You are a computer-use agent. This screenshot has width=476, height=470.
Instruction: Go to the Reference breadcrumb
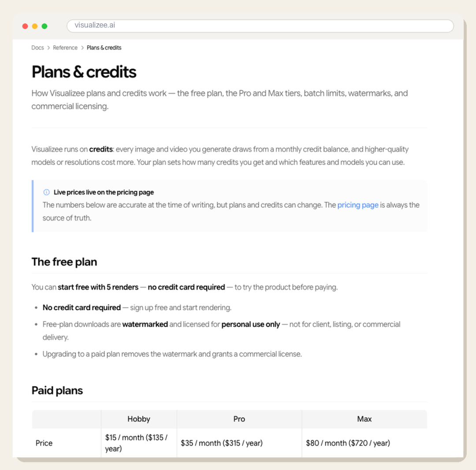(65, 48)
